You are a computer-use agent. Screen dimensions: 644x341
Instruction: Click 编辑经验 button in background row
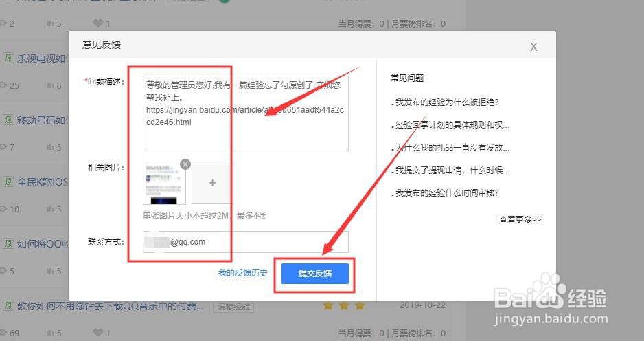click(x=233, y=307)
